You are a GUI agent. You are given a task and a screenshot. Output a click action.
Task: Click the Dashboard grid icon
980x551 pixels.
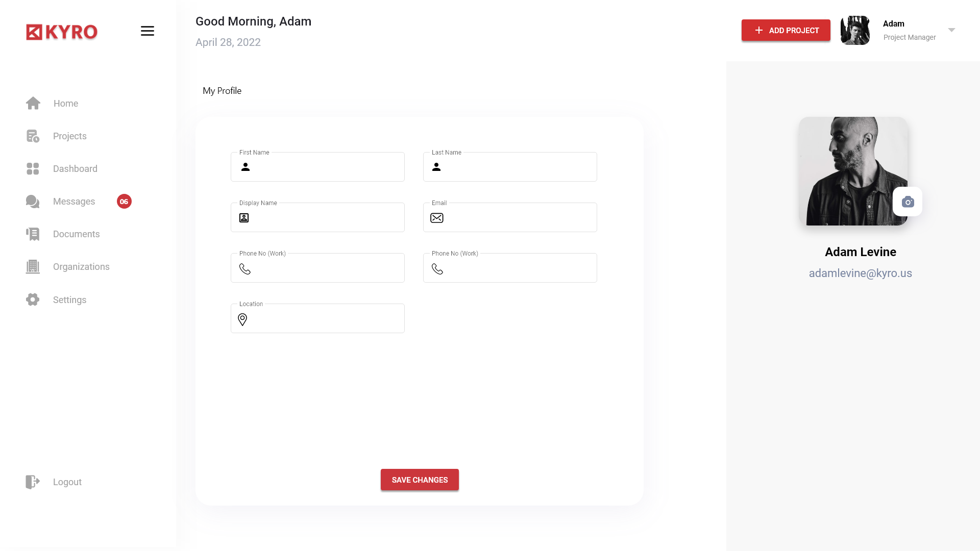coord(33,169)
